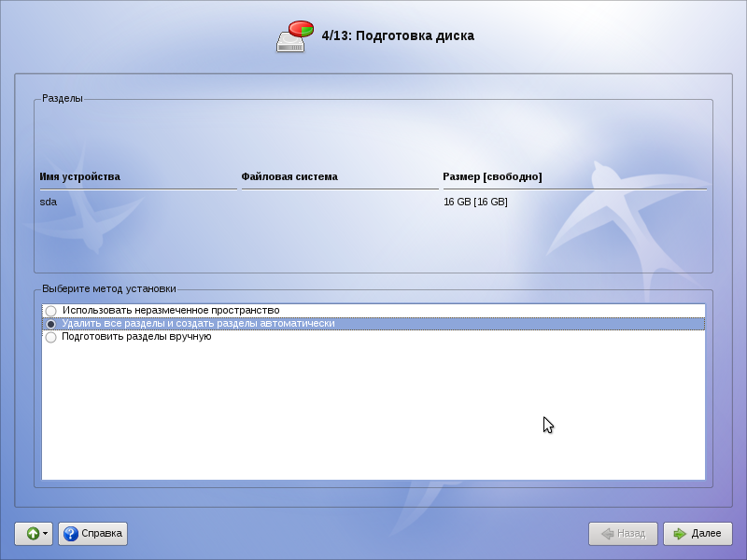747x560 pixels.
Task: Select 'Подготовить разделы вручную' option
Action: [50, 337]
